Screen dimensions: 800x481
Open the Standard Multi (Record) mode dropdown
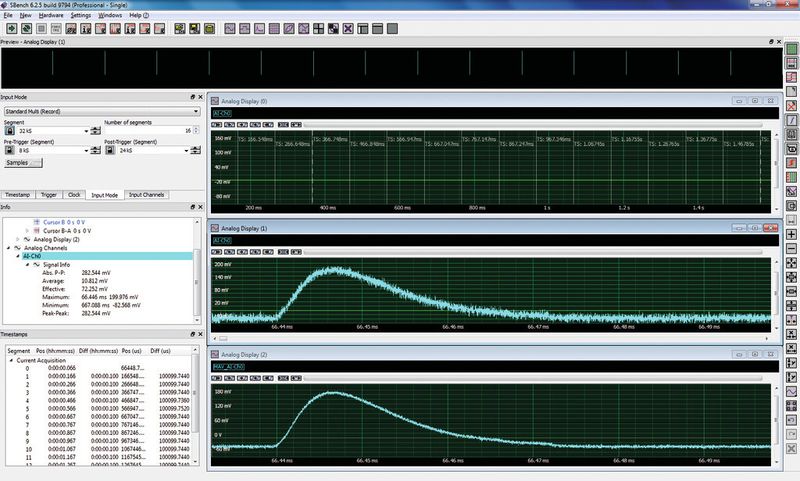[100, 111]
